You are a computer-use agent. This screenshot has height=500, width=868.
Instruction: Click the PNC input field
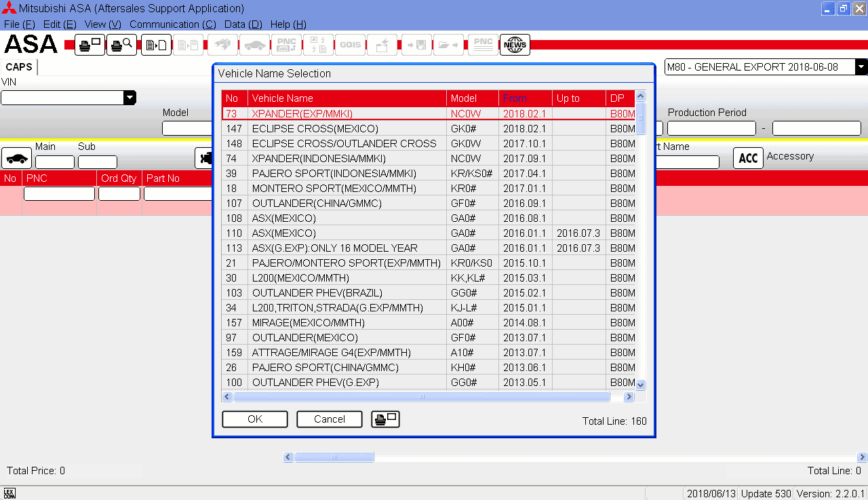(x=59, y=194)
